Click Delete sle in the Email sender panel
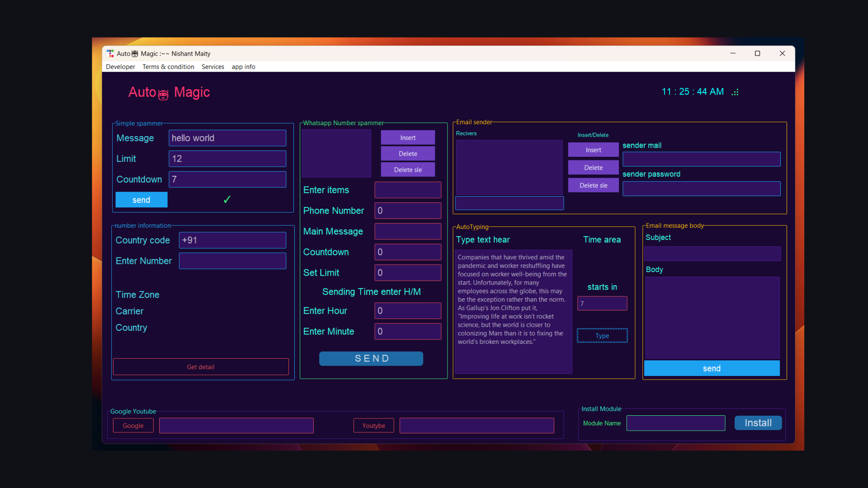The width and height of the screenshot is (868, 488). tap(593, 185)
